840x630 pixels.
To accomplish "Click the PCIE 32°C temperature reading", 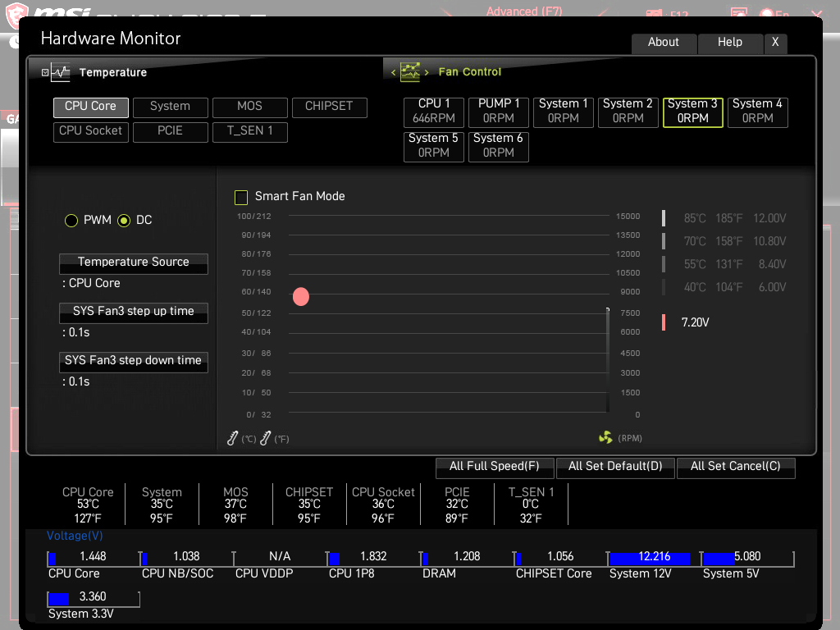I will tap(457, 504).
